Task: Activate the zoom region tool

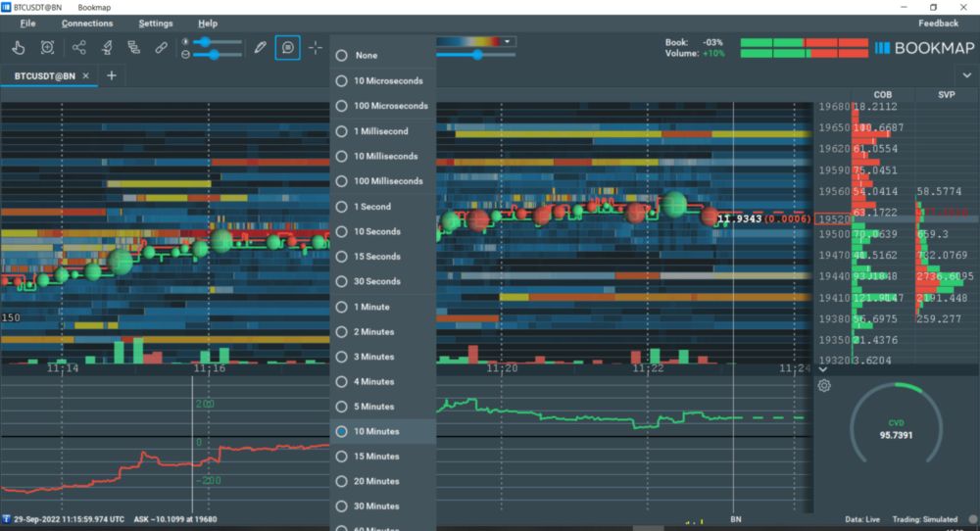Action: tap(47, 47)
